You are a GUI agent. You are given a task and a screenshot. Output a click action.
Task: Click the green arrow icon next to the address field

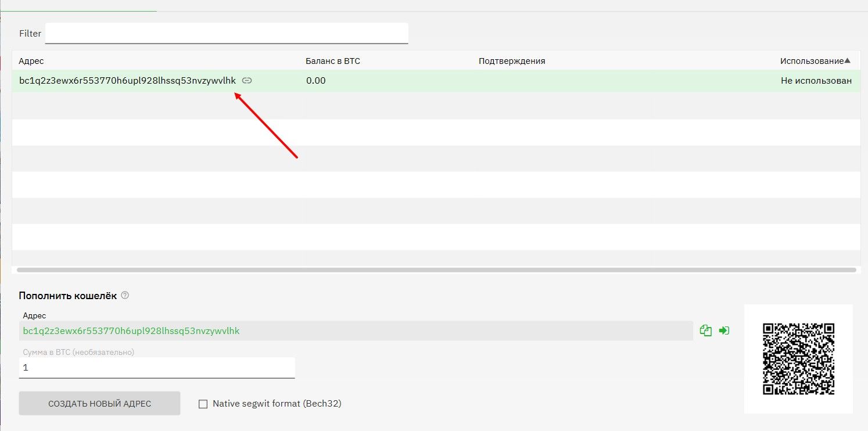(x=724, y=331)
